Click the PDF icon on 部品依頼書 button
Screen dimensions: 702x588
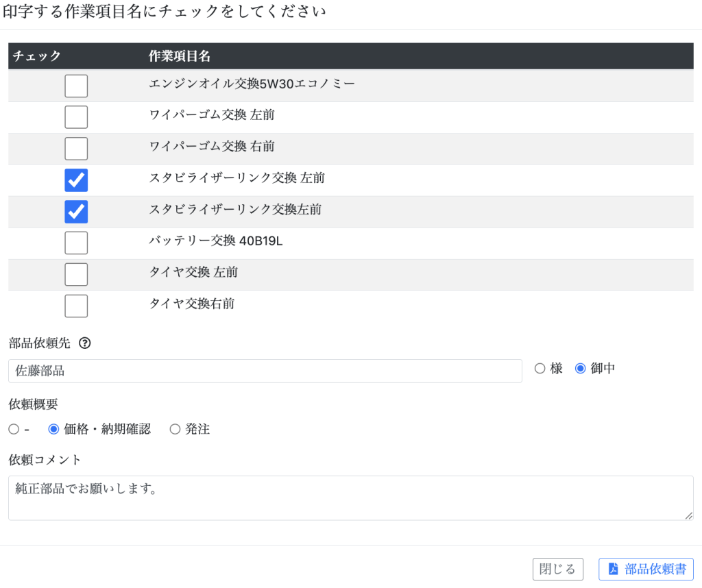point(614,569)
